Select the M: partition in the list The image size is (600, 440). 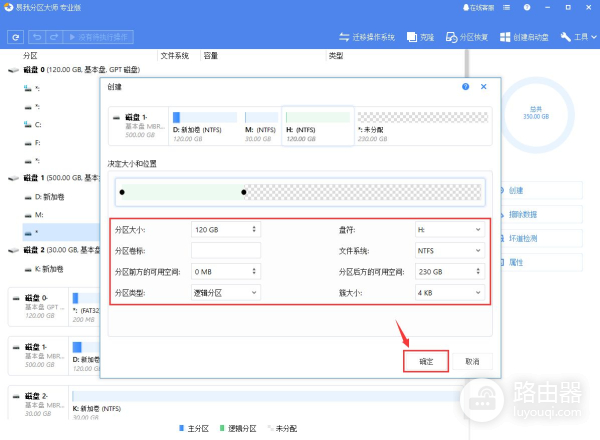pyautogui.click(x=39, y=215)
